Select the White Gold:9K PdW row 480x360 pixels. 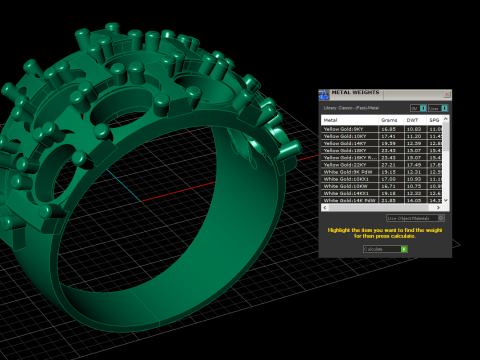pos(382,172)
